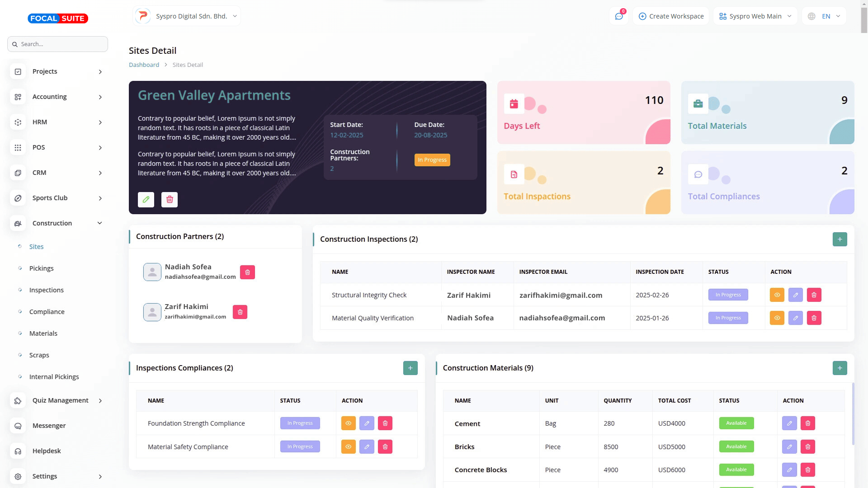
Task: Edit the Structural Integrity Check inspection
Action: click(795, 295)
